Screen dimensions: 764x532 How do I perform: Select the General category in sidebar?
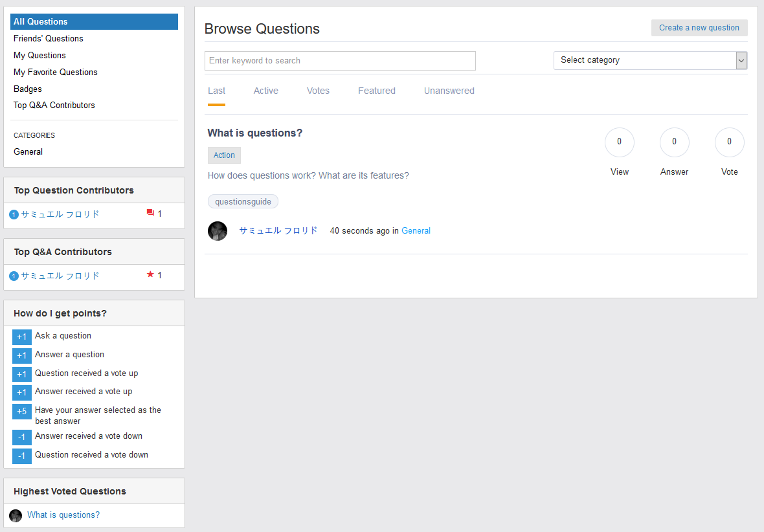[28, 151]
